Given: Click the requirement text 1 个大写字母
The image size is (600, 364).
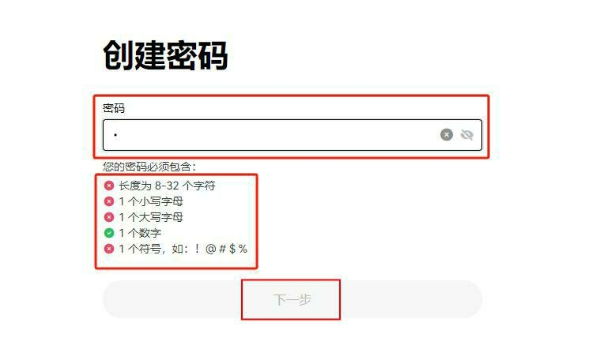Looking at the screenshot, I should [x=151, y=217].
